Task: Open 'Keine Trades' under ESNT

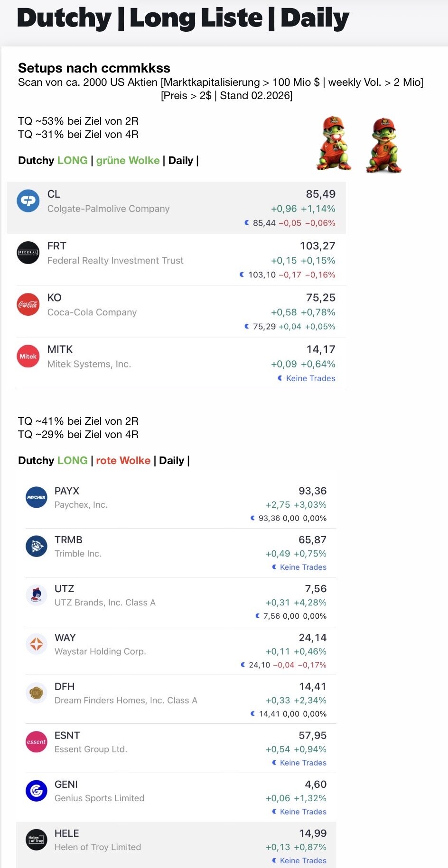Action: [303, 763]
